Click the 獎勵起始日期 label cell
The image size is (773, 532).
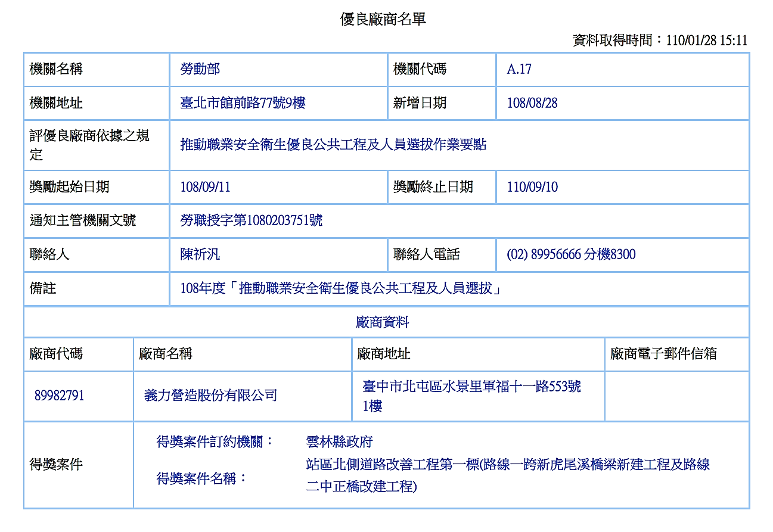click(97, 187)
